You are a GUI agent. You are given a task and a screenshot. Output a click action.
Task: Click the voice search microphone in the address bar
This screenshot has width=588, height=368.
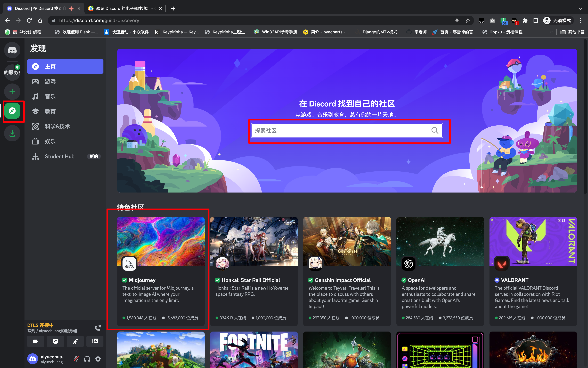pos(457,20)
